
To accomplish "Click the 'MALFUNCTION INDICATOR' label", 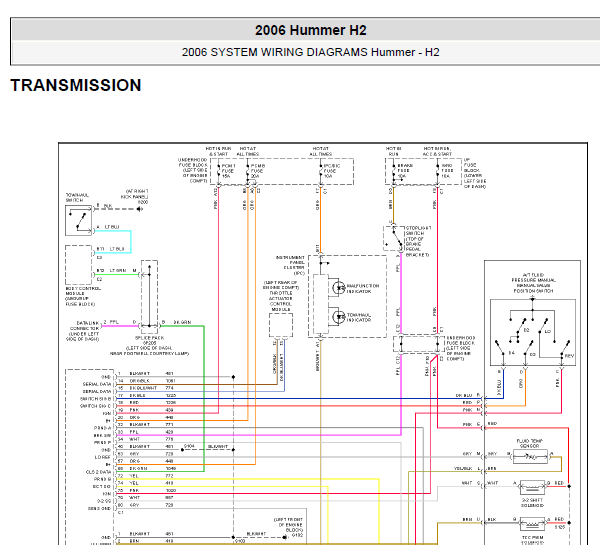I will pyautogui.click(x=363, y=289).
